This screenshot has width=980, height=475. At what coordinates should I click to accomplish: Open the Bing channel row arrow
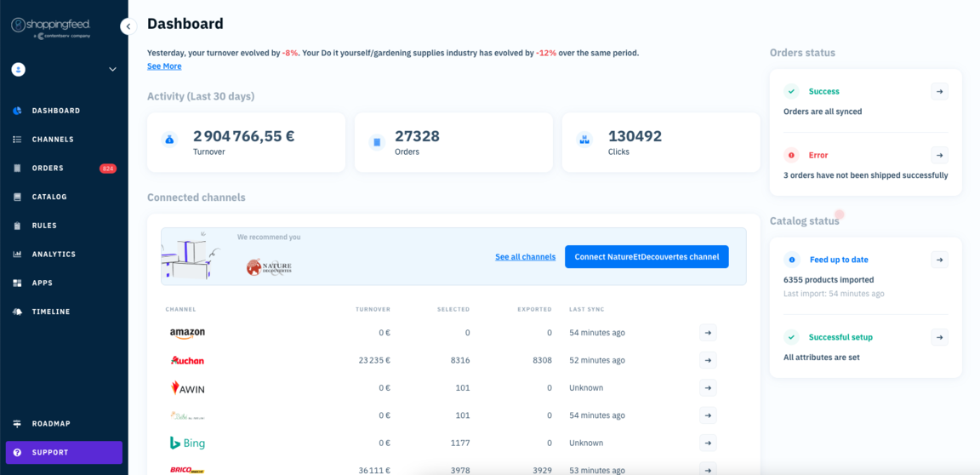tap(708, 444)
